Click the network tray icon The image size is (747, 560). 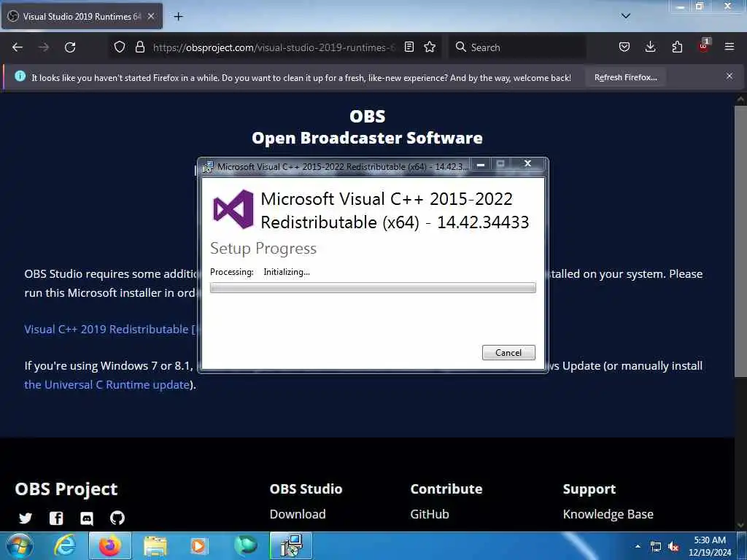[656, 547]
